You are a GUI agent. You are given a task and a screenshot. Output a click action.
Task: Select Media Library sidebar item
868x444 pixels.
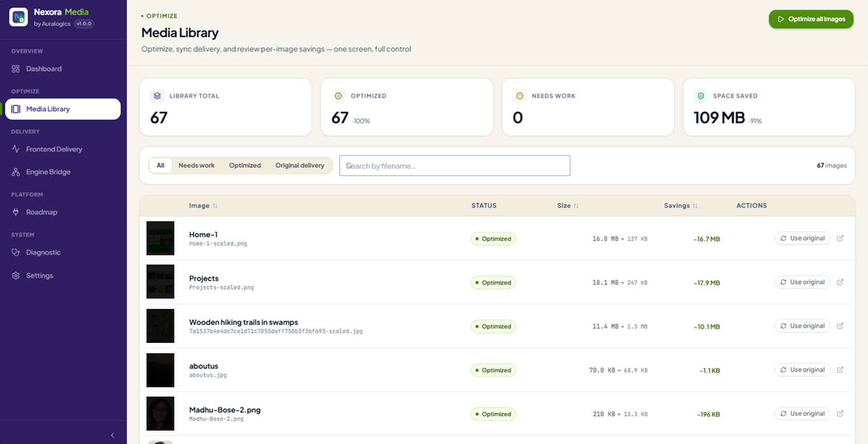click(63, 109)
